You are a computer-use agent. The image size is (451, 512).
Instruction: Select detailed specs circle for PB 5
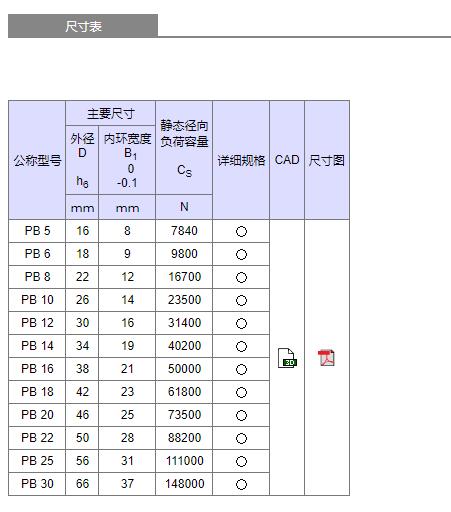[x=241, y=231]
